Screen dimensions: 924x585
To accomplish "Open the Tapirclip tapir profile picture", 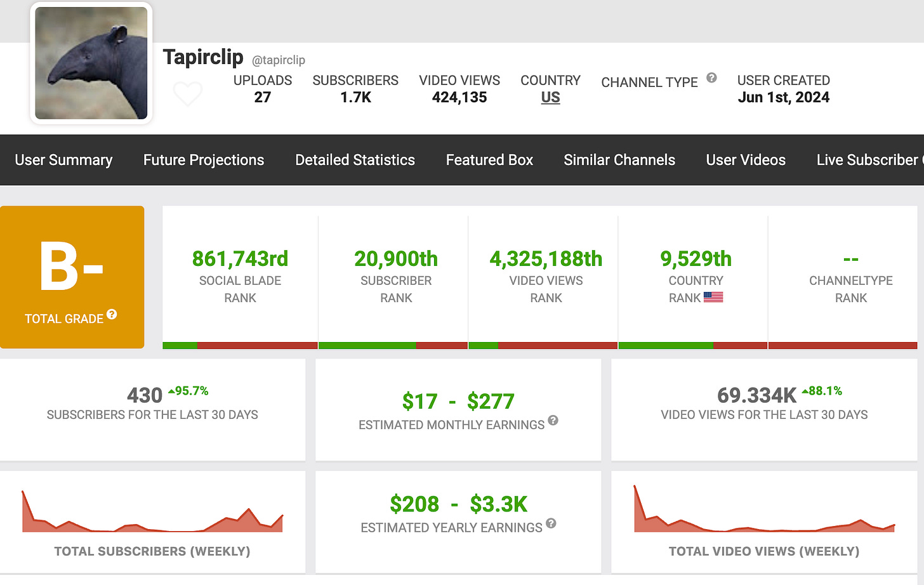I will 91,63.
